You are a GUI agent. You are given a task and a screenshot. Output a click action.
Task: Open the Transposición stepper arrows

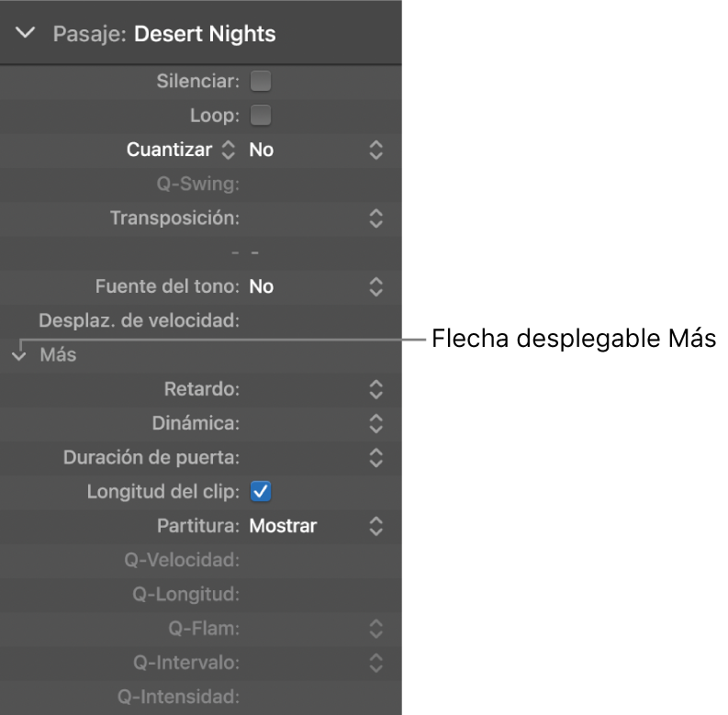pos(375,218)
